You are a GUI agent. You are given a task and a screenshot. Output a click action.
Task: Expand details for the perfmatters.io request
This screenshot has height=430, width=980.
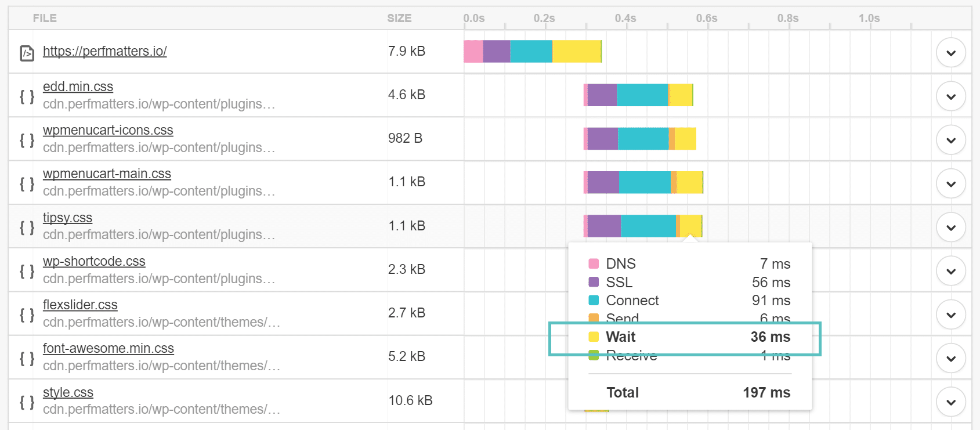click(x=950, y=53)
